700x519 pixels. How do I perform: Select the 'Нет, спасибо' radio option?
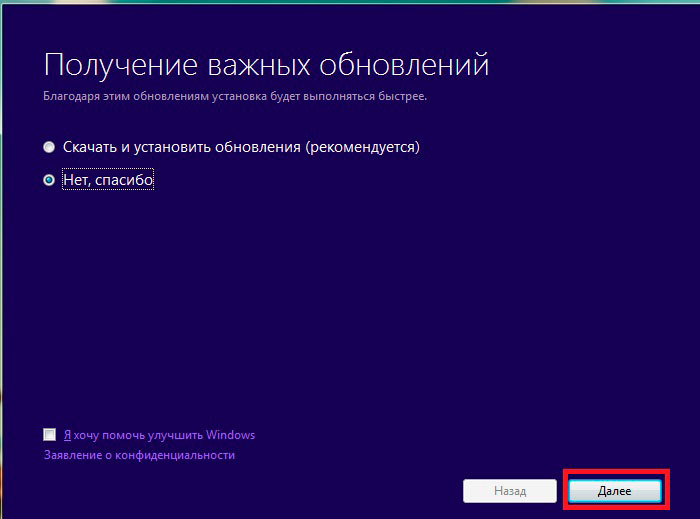tap(49, 180)
